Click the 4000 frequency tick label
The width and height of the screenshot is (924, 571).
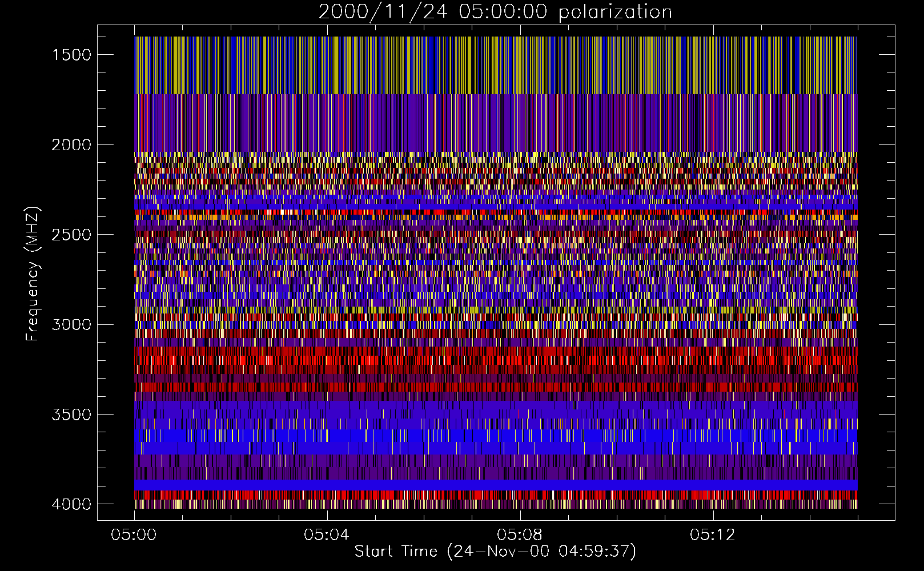(71, 504)
